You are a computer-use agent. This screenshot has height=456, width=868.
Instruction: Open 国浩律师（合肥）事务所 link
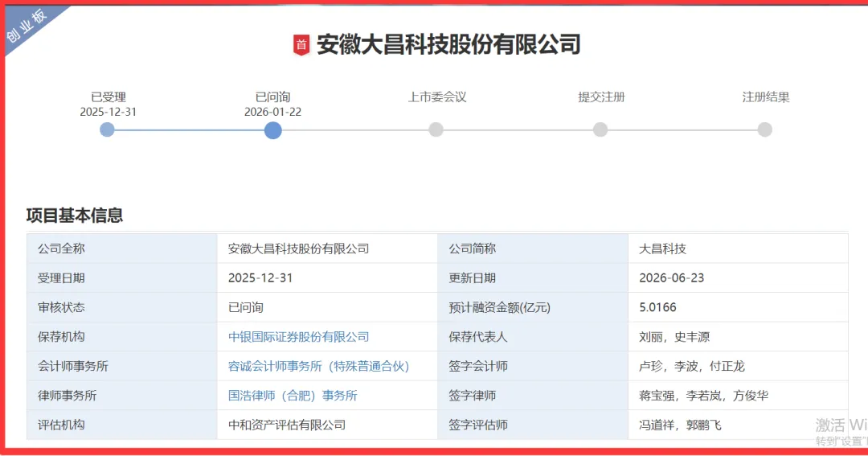(293, 396)
